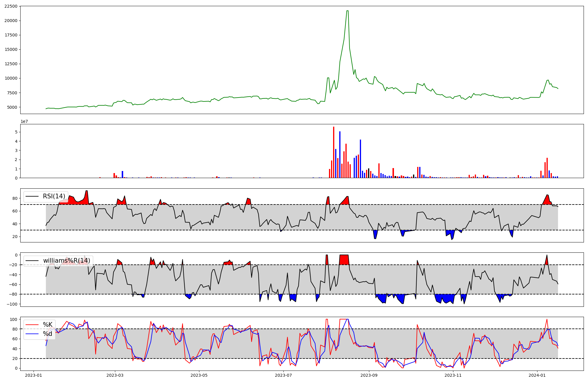
Task: Click the -100 tick on Williams axis
Action: (x=12, y=304)
